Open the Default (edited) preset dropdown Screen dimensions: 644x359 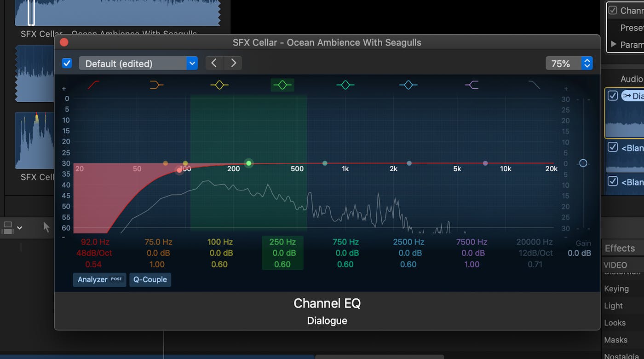click(x=138, y=64)
